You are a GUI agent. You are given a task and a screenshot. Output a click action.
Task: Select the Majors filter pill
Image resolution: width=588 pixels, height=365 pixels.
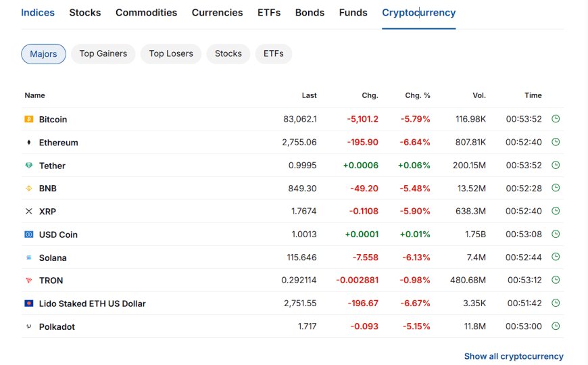pyautogui.click(x=43, y=54)
